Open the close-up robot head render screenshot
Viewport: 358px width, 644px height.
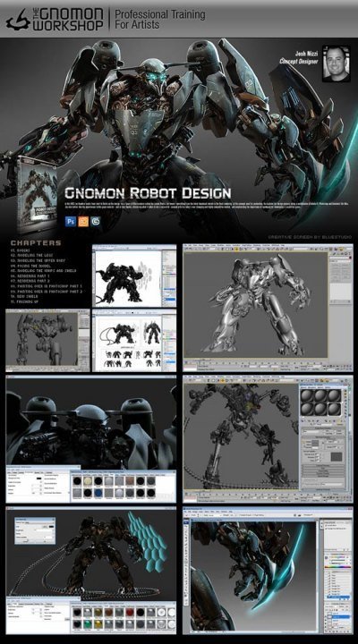coord(90,438)
